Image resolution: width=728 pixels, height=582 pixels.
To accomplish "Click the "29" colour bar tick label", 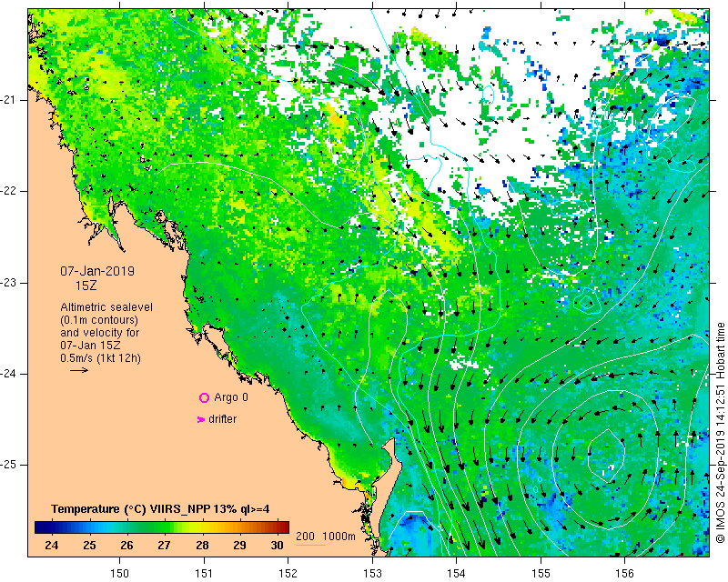I will (x=239, y=545).
